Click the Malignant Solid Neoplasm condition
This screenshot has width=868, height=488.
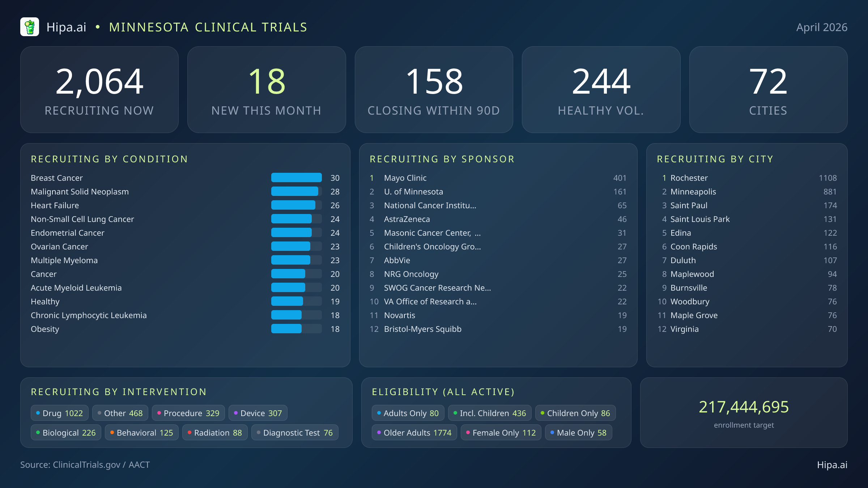pos(80,192)
